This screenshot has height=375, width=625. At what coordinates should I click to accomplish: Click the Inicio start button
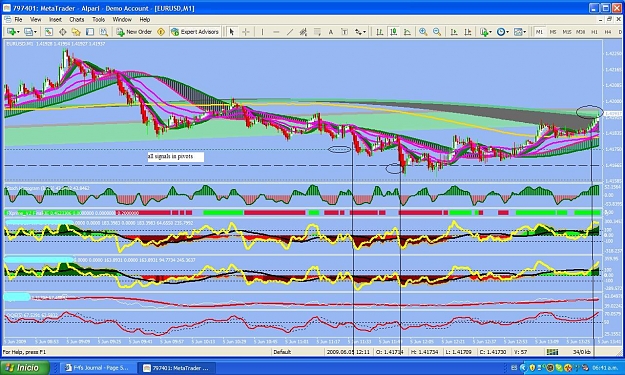click(x=25, y=367)
